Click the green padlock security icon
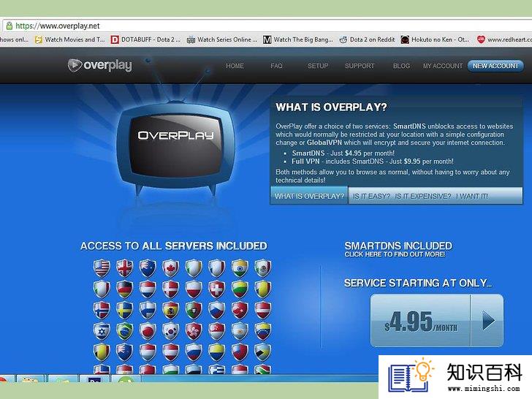 (x=9, y=26)
